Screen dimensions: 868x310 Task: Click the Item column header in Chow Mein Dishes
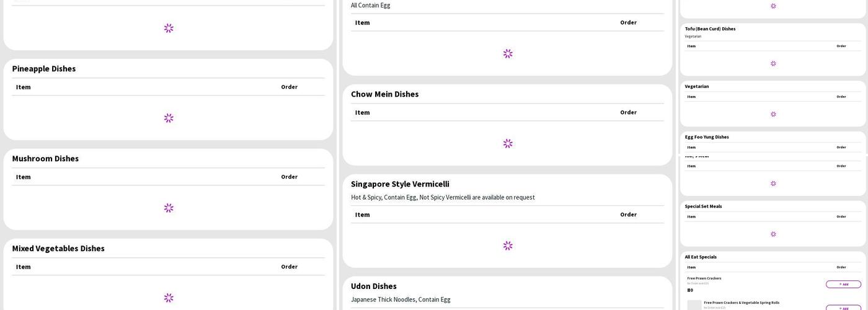pos(362,112)
